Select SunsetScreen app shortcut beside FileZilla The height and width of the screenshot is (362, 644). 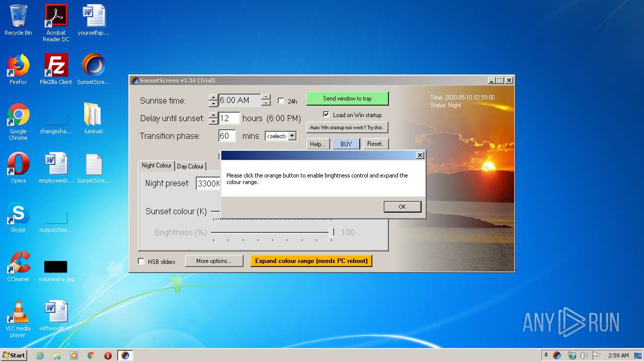coord(94,69)
